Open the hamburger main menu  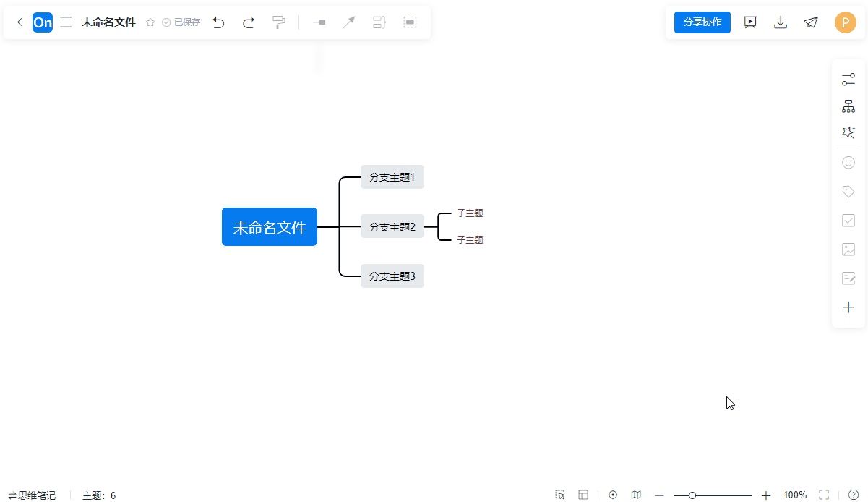point(66,22)
